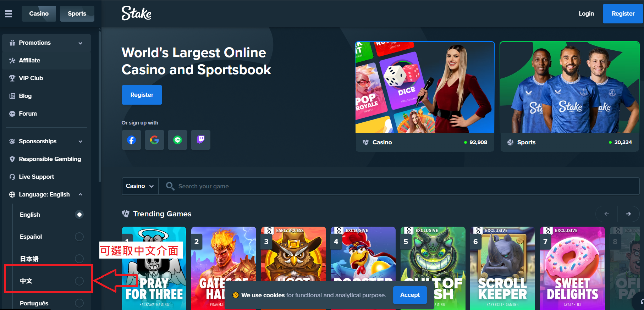Click the Stake logo
This screenshot has width=644, height=310.
(x=136, y=13)
